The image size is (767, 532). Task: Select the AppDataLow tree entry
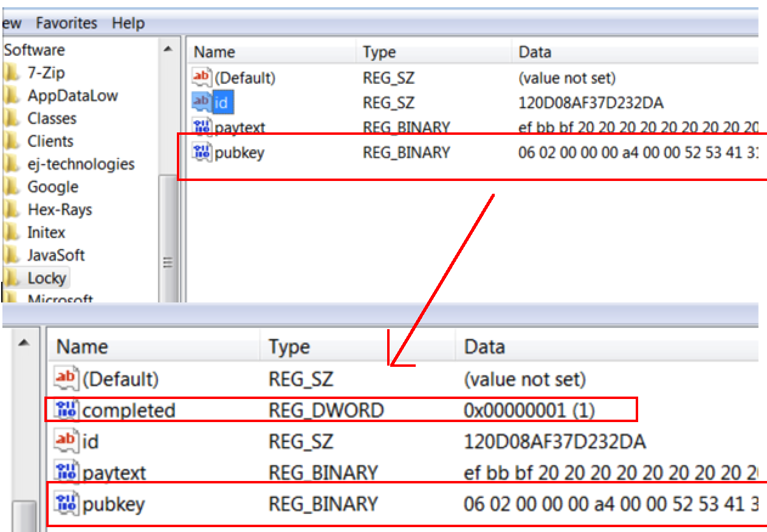coord(72,95)
